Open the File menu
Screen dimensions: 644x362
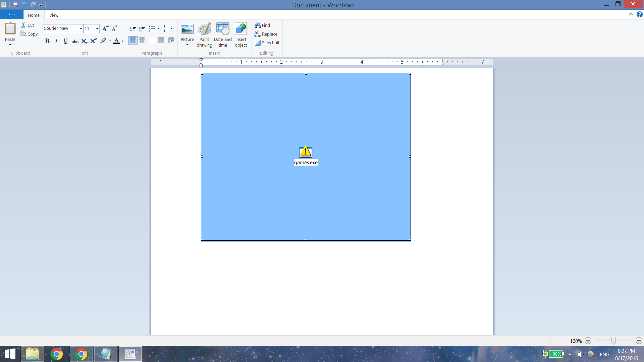click(11, 15)
